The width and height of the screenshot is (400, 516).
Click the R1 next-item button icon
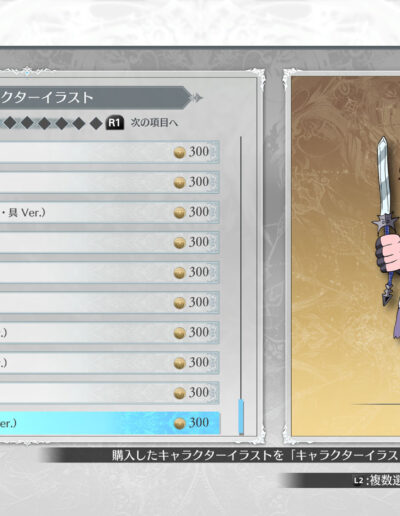[115, 123]
